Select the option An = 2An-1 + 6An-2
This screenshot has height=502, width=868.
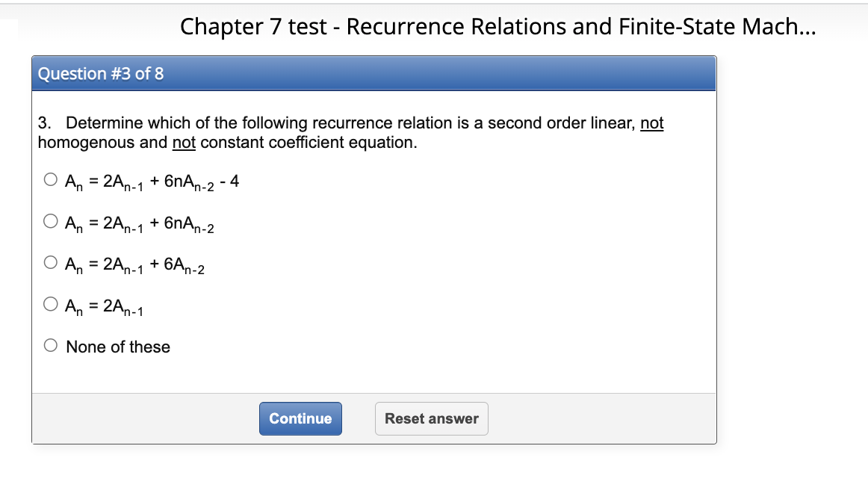tap(49, 262)
